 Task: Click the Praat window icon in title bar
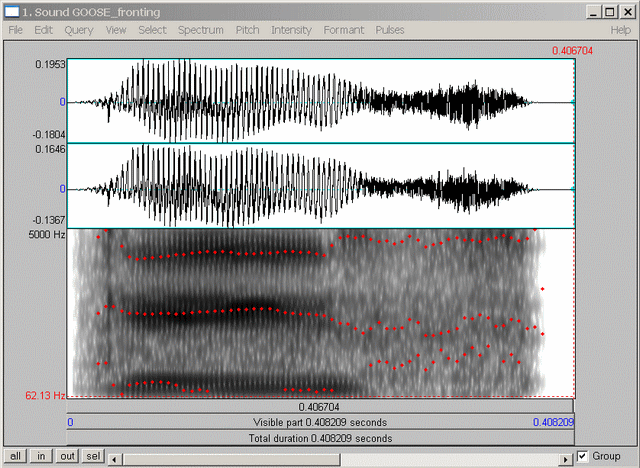11,11
